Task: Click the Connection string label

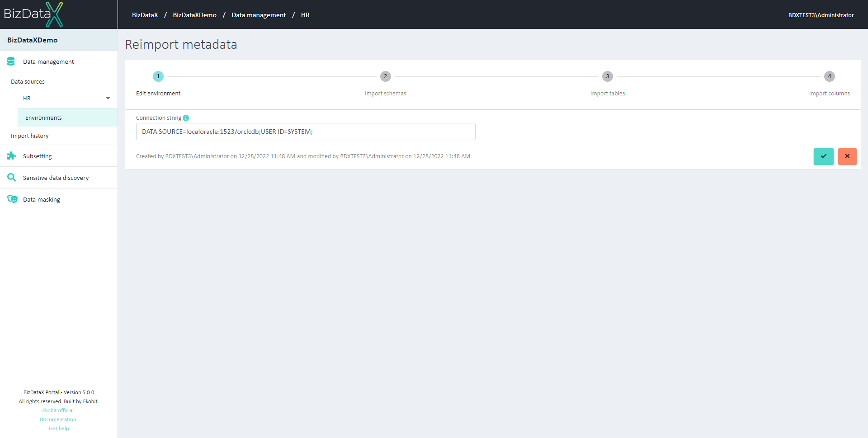Action: [159, 118]
